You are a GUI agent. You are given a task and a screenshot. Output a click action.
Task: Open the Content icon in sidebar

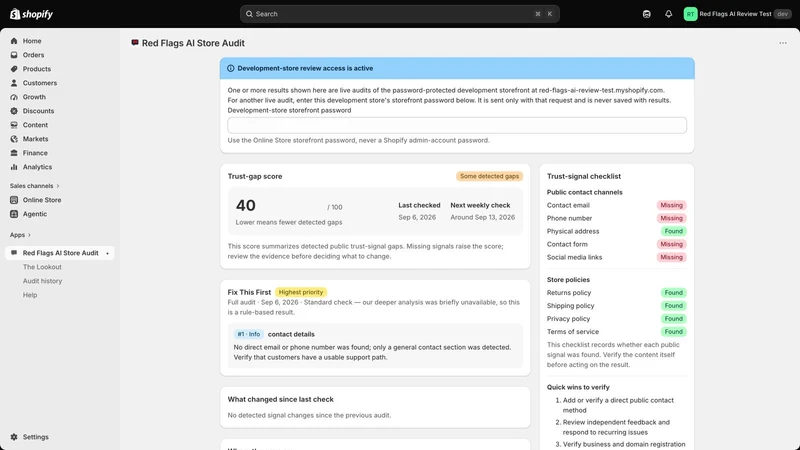[x=14, y=125]
